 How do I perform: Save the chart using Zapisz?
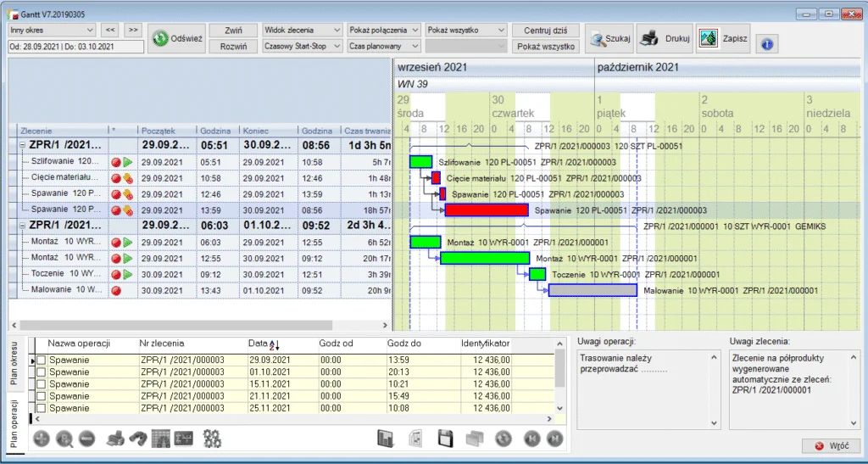723,39
